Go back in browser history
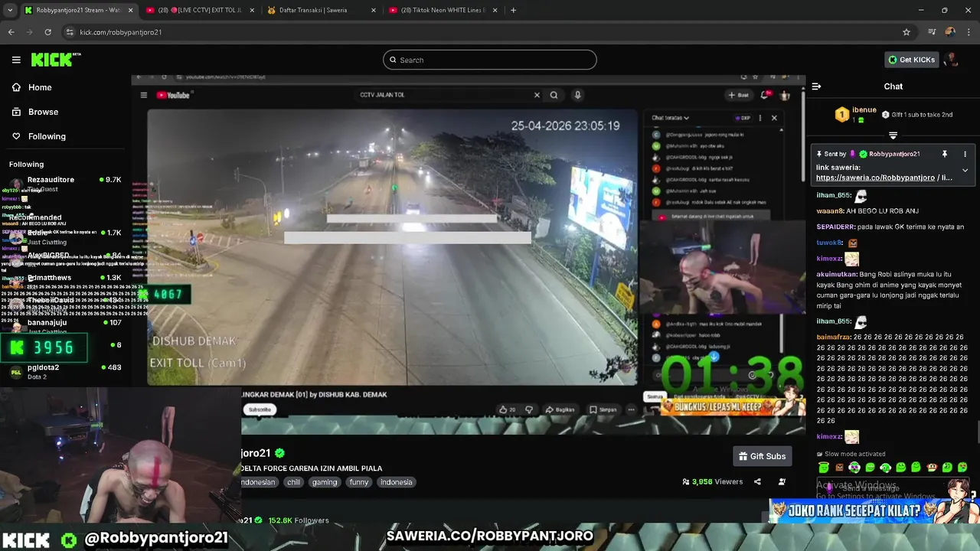The image size is (980, 551). [x=11, y=32]
